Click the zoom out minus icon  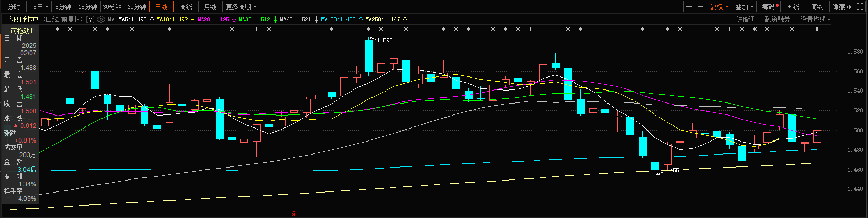(x=701, y=7)
